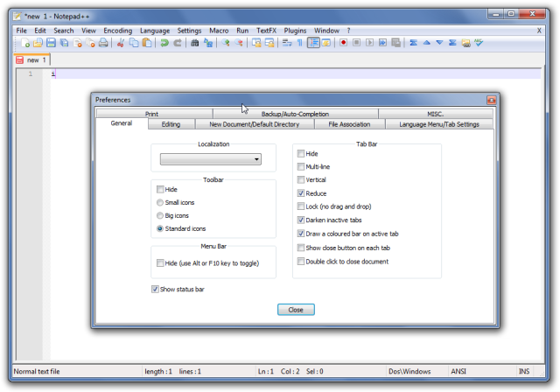The image size is (560, 392).
Task: Click the Zoom In magnifier icon
Action: pyautogui.click(x=226, y=43)
